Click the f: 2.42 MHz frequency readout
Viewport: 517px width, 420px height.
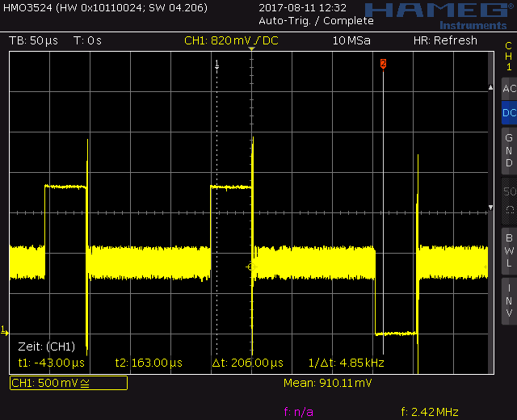pyautogui.click(x=430, y=412)
